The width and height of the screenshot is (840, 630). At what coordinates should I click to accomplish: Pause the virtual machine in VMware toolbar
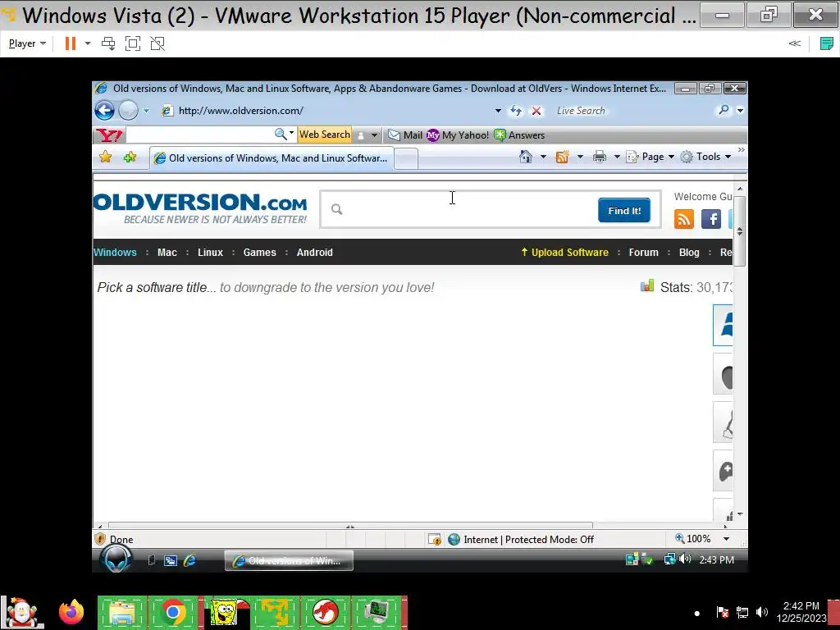(x=71, y=43)
